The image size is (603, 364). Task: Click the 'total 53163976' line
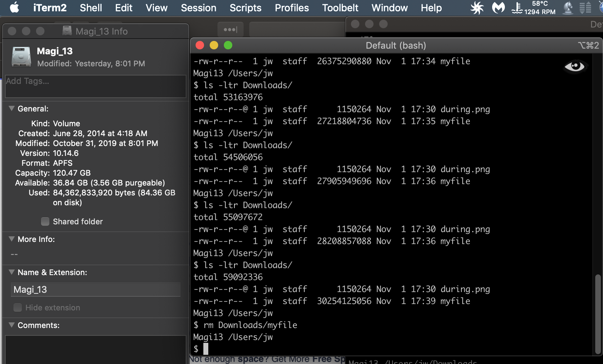[x=228, y=97]
